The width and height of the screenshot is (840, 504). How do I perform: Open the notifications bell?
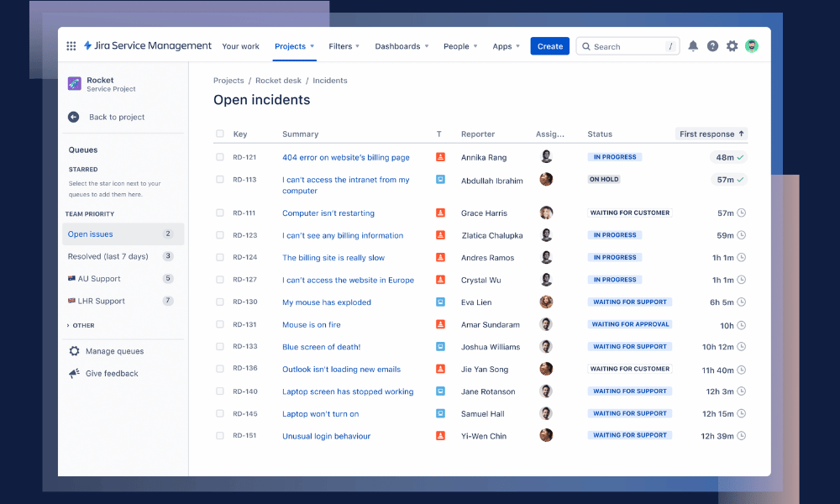(x=693, y=46)
